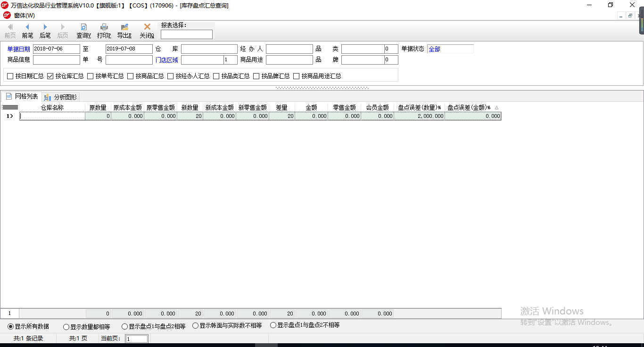The width and height of the screenshot is (644, 347).
Task: Open the 单据状态 全部 dropdown
Action: tap(450, 49)
